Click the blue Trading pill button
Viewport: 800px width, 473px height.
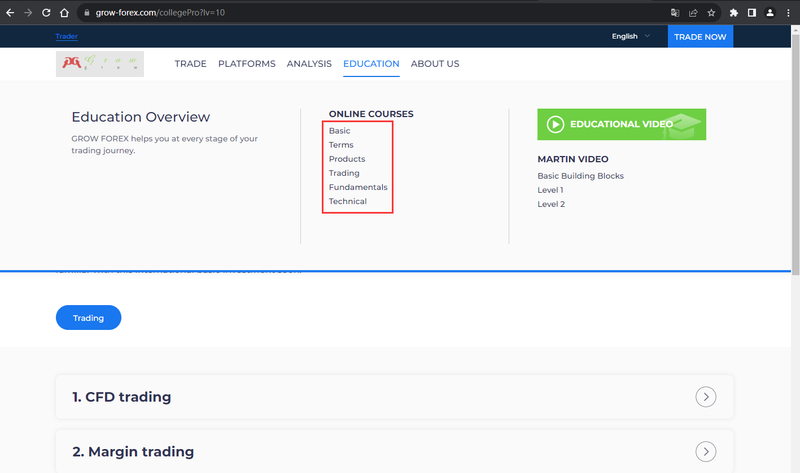(88, 317)
